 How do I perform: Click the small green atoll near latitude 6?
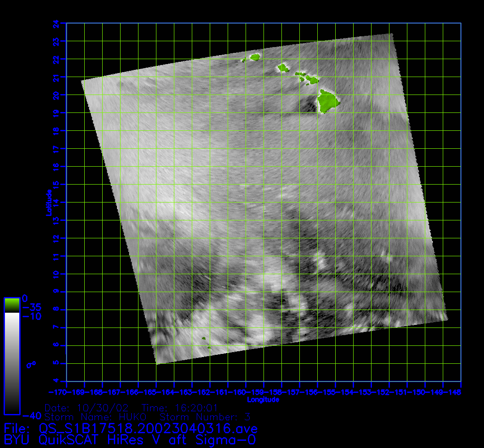(x=204, y=339)
